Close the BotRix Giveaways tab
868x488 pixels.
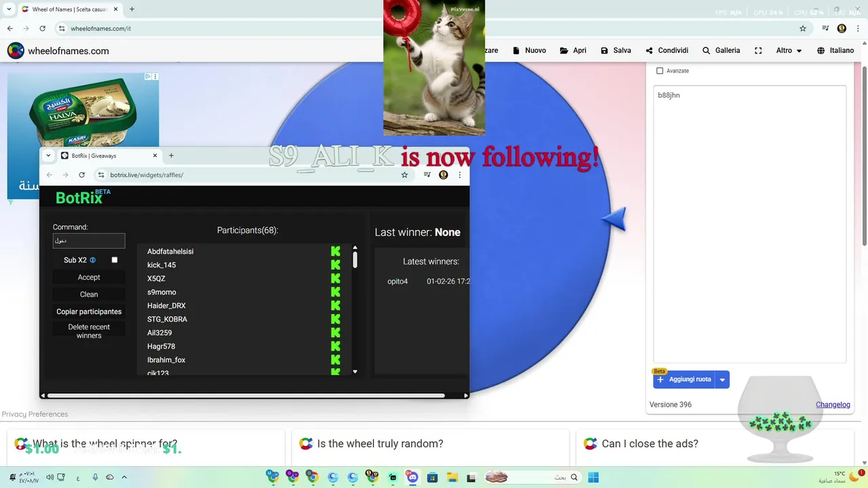155,155
